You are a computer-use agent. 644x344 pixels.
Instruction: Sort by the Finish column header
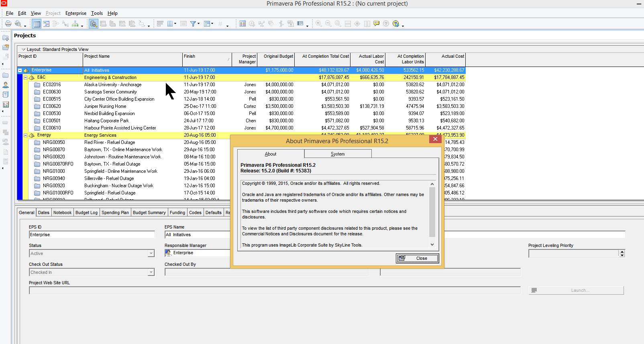point(208,59)
